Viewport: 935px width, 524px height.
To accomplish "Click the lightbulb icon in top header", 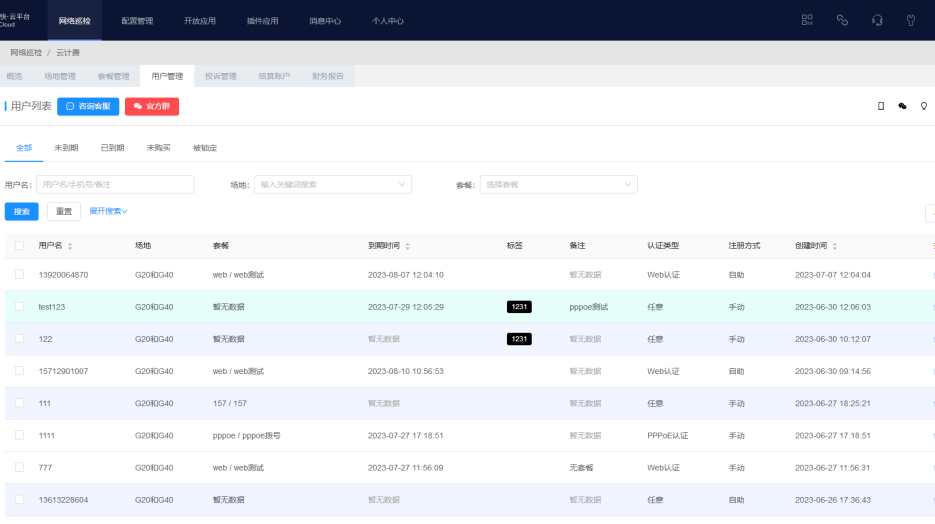I will [x=911, y=20].
